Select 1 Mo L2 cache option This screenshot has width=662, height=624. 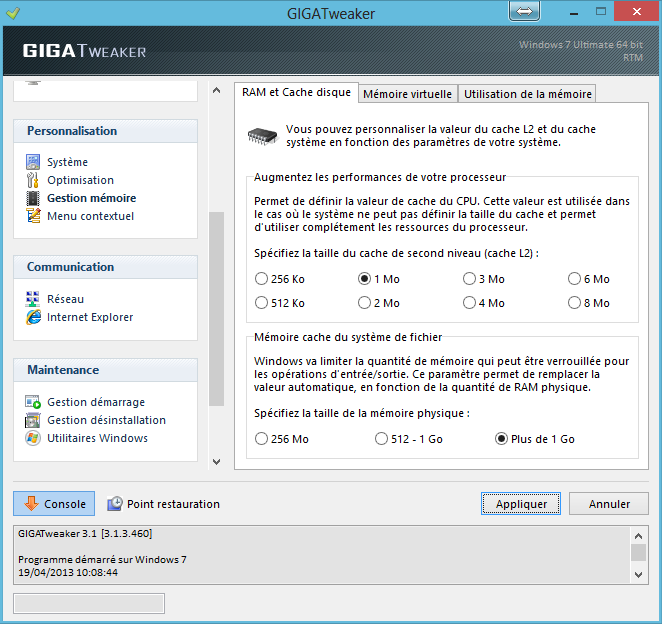coord(379,279)
